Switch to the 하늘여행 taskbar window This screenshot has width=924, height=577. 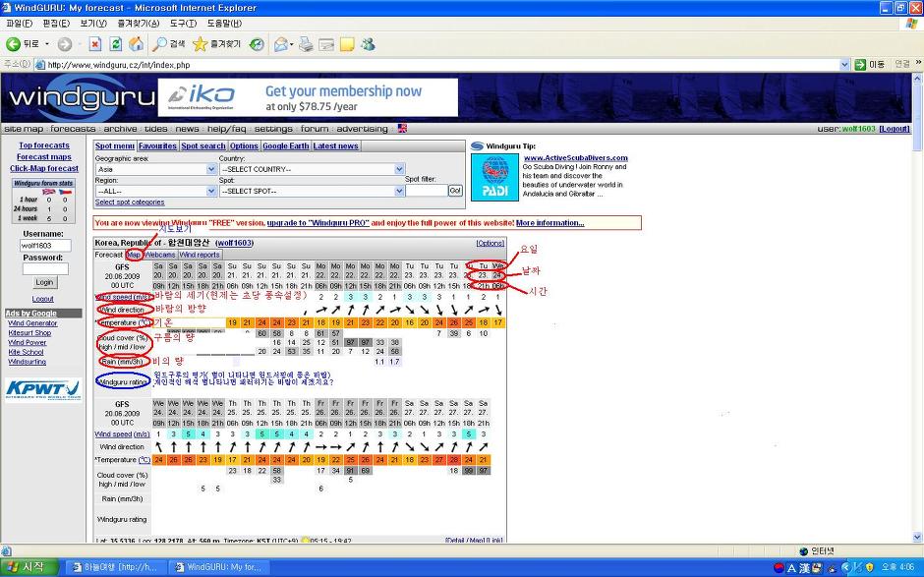pyautogui.click(x=116, y=567)
